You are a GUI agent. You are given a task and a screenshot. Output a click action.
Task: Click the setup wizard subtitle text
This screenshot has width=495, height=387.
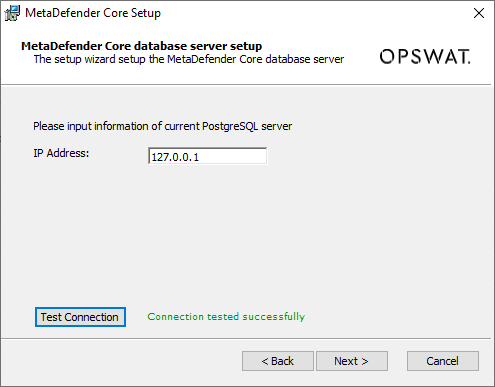pyautogui.click(x=189, y=59)
